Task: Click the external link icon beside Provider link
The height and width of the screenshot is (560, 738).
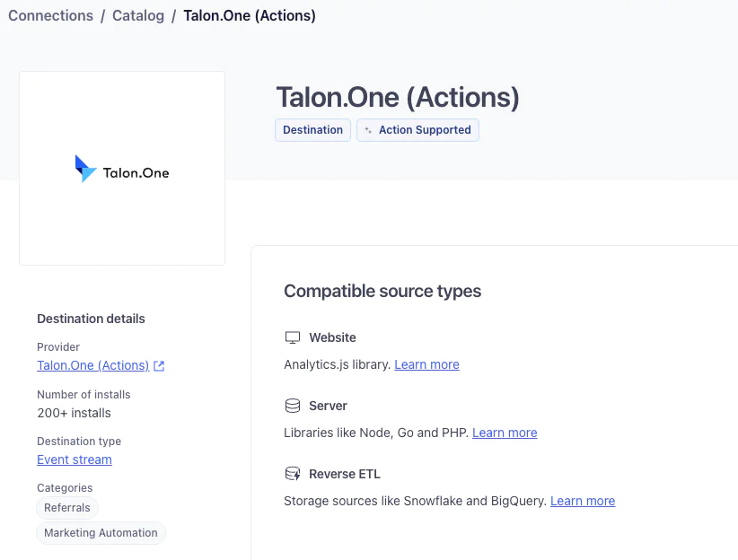Action: [x=159, y=366]
